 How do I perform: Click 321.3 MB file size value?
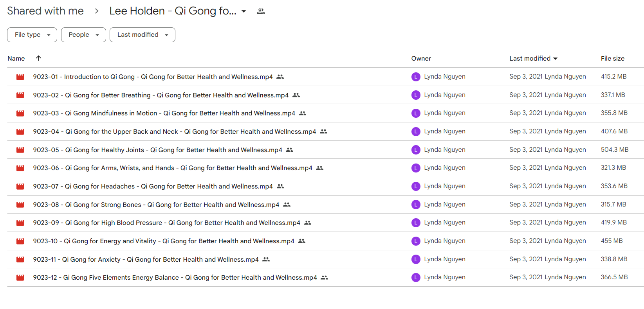(x=613, y=168)
